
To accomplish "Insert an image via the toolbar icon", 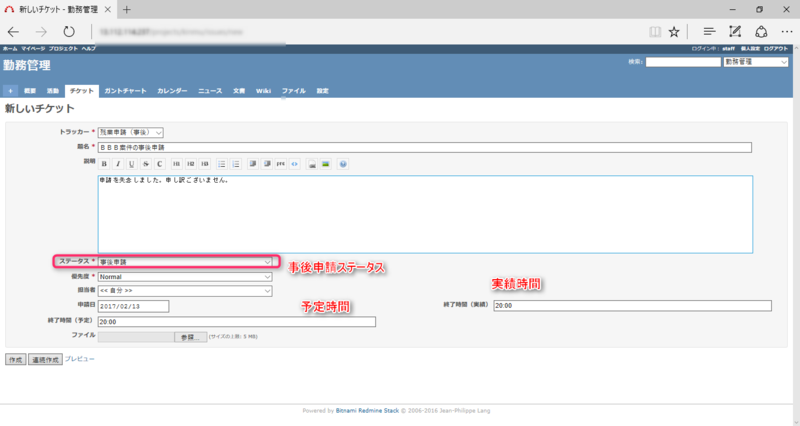I will point(326,164).
